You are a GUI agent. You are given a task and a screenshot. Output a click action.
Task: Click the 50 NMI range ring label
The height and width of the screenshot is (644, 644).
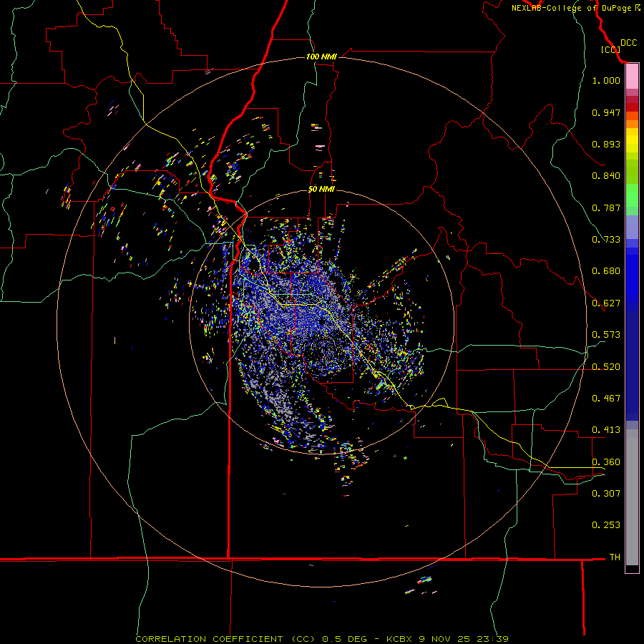(321, 190)
